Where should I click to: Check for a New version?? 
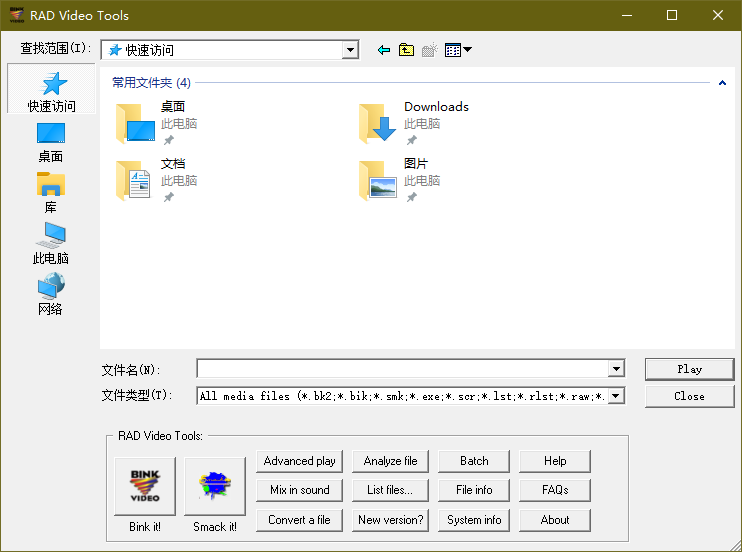[x=390, y=520]
